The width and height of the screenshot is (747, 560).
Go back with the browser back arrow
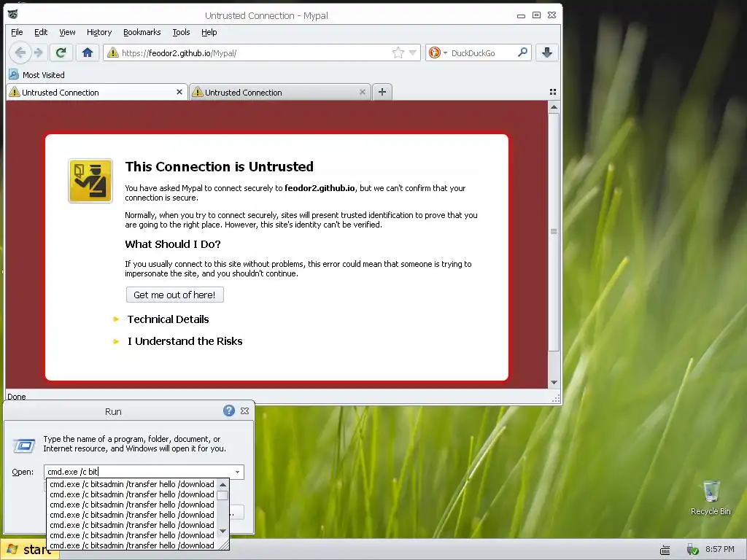click(x=20, y=52)
